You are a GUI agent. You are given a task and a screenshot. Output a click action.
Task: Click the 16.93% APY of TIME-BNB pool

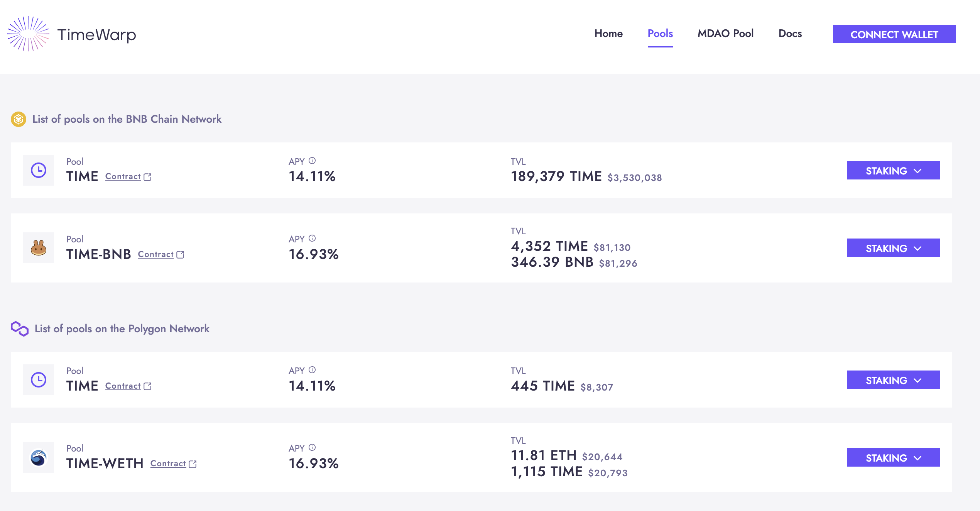(x=314, y=254)
